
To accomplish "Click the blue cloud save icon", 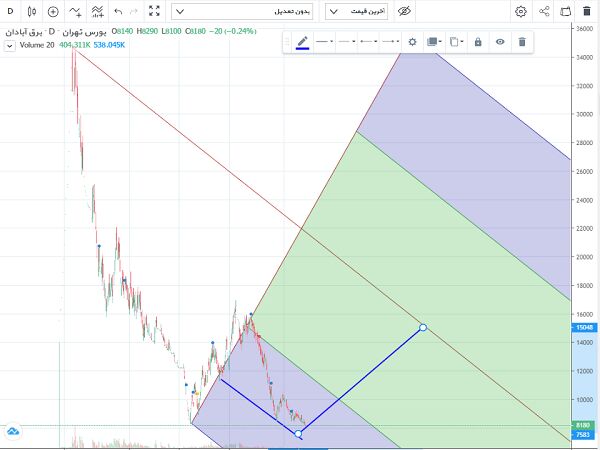I will pyautogui.click(x=13, y=431).
